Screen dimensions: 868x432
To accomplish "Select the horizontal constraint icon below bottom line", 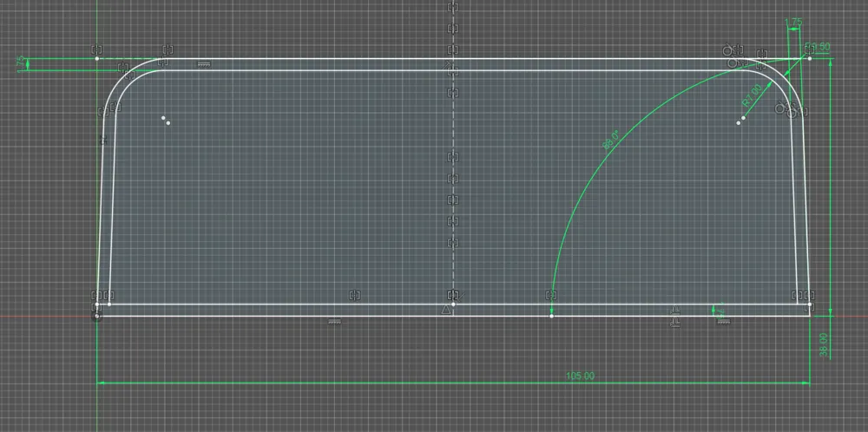I will coord(333,321).
